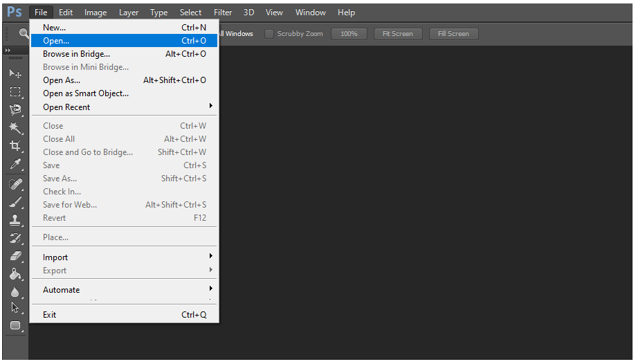Select the Zoom tool magnifier icon
Image resolution: width=636 pixels, height=364 pixels.
tap(24, 33)
